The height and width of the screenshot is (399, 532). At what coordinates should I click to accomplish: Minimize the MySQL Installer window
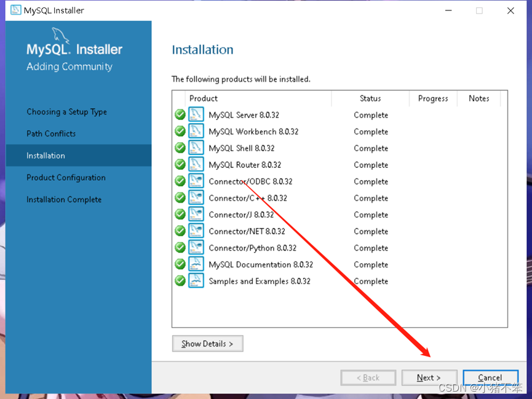(448, 10)
